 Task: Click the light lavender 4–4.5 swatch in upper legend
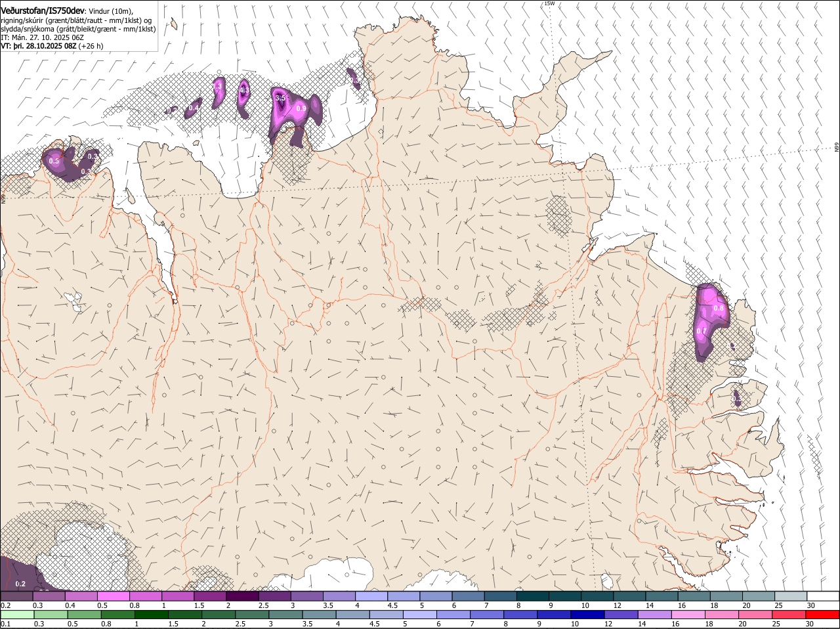tap(371, 596)
